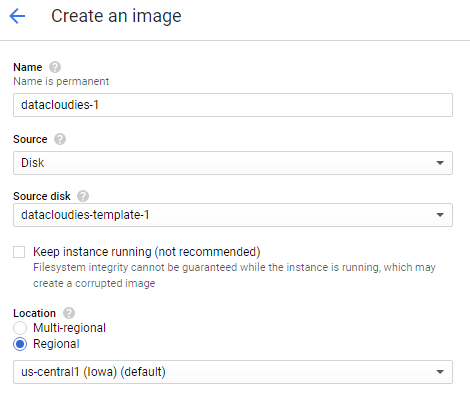Open the Source dropdown showing Disk
470x399 pixels.
[x=233, y=163]
